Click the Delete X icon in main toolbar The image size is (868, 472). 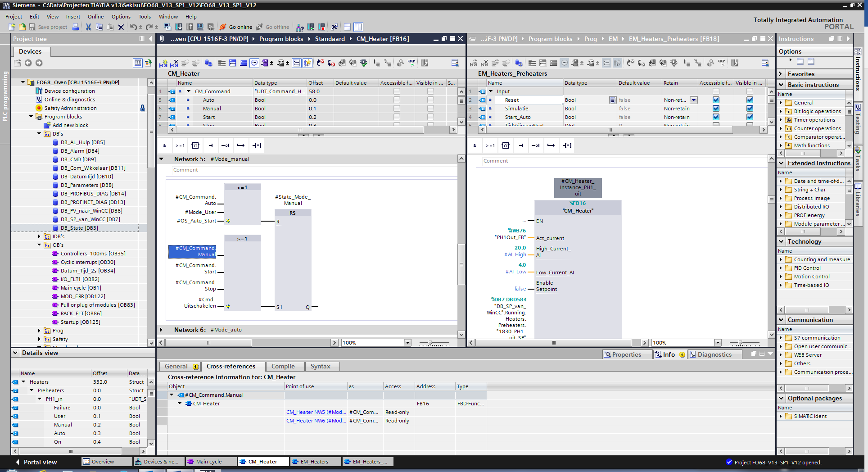point(121,27)
